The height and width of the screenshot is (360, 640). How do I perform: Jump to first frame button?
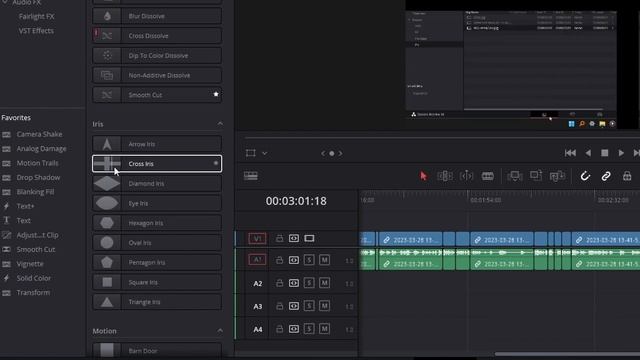point(570,153)
